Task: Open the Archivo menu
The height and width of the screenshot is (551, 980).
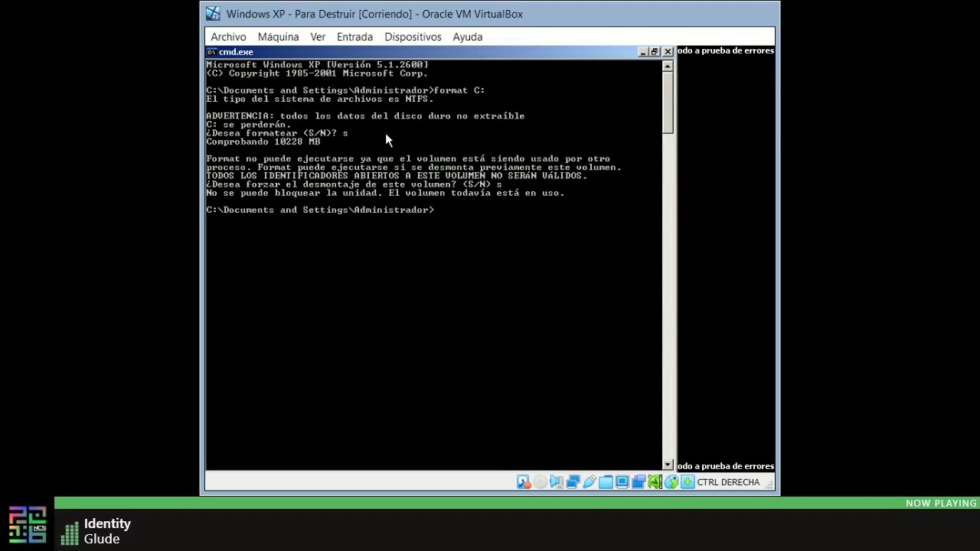Action: [228, 37]
